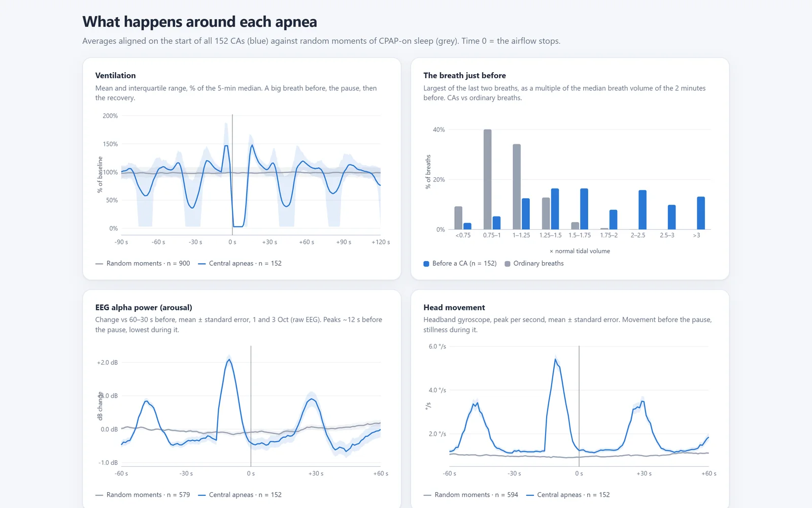Image resolution: width=812 pixels, height=508 pixels.
Task: Click 'The breath just before' card title
Action: [464, 75]
